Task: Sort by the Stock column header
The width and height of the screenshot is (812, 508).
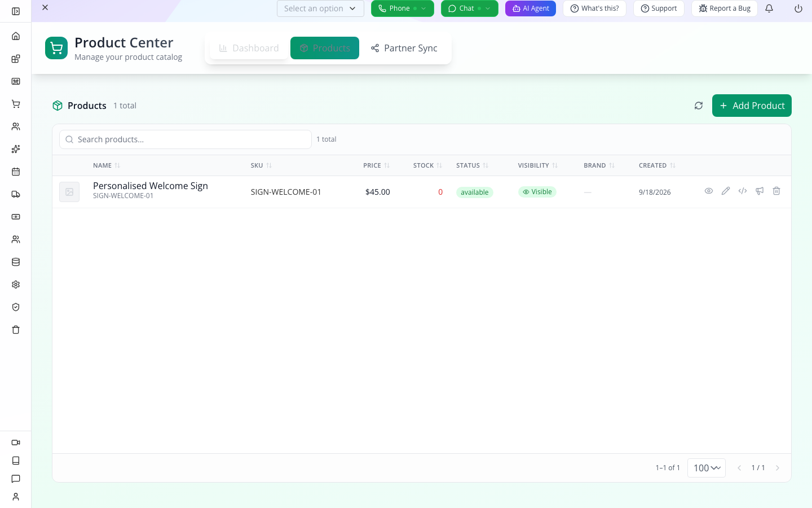Action: [x=427, y=165]
